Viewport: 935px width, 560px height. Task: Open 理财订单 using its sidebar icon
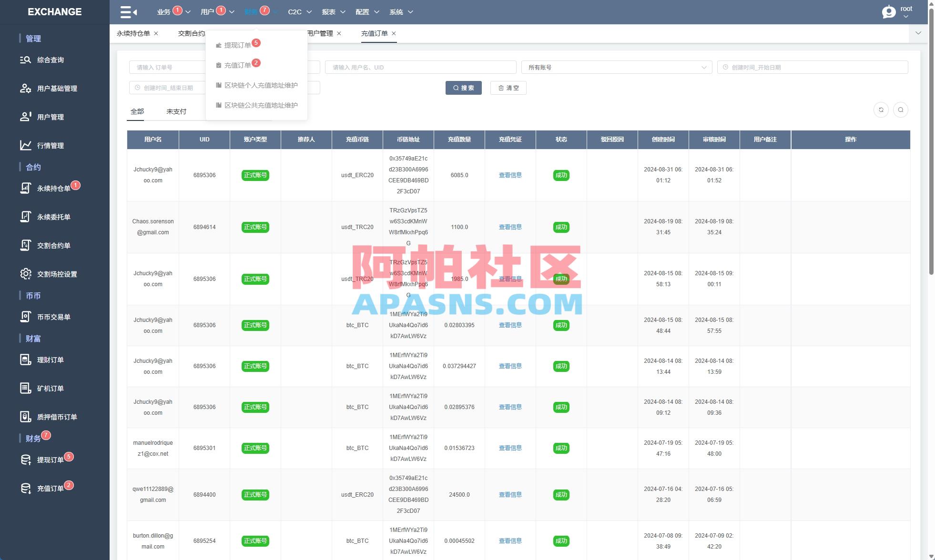[x=26, y=360]
